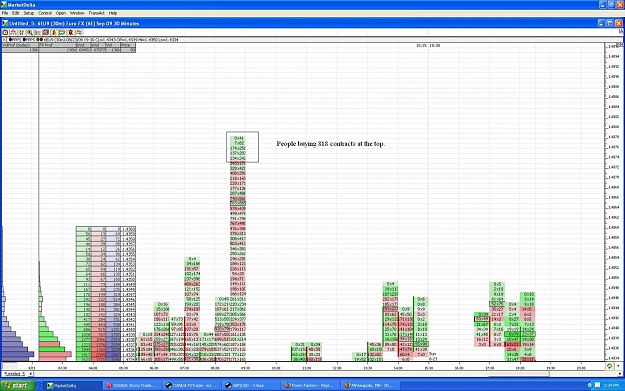
Task: Select the Untitled_5 tab at bottom
Action: (x=15, y=374)
